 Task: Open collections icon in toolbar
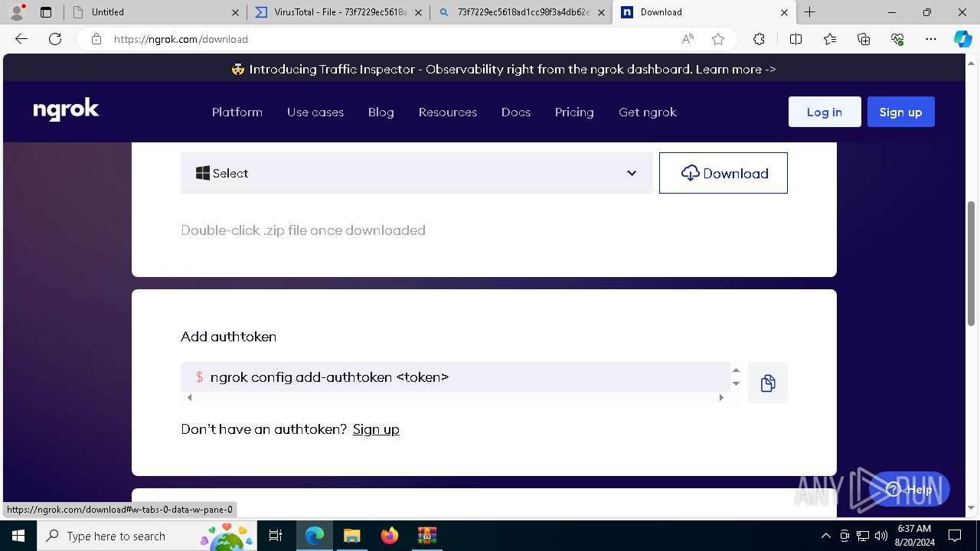coord(864,39)
